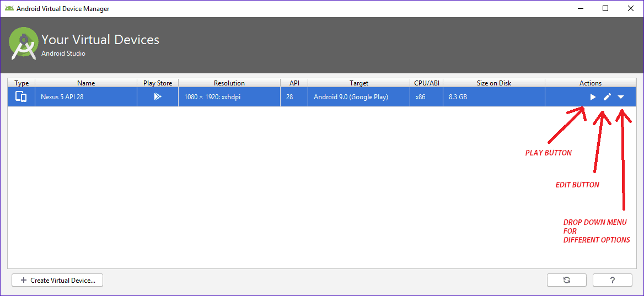The height and width of the screenshot is (296, 644).
Task: Click the Android Studio logo in the header
Action: point(24,42)
